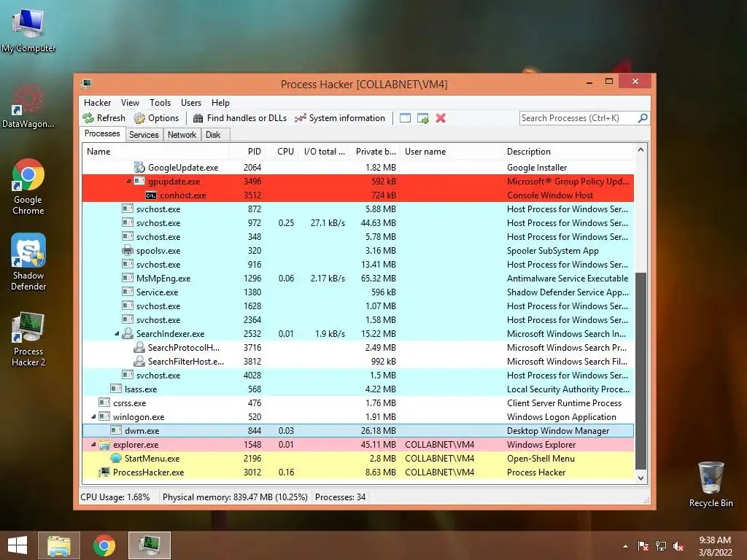747x560 pixels.
Task: Click the ProcessHacker.exe row icon
Action: (104, 472)
